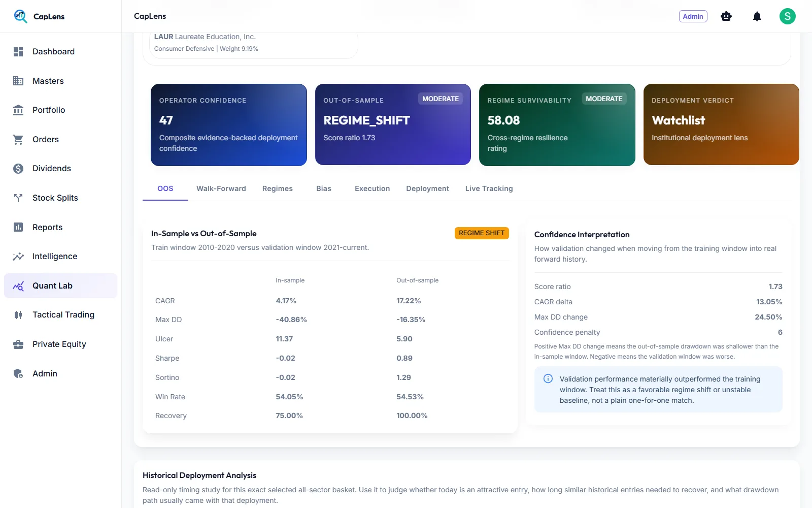The height and width of the screenshot is (508, 812).
Task: Click the info icon in validation note
Action: point(548,378)
